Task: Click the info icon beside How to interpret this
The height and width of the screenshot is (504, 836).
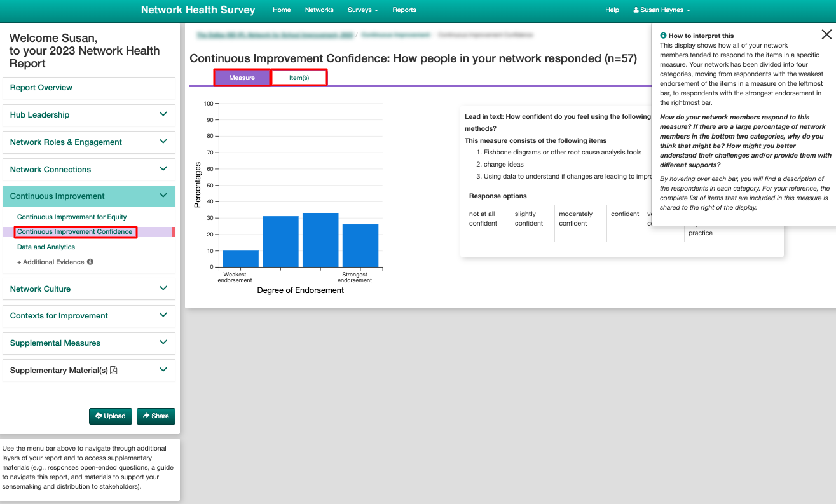Action: [x=663, y=36]
